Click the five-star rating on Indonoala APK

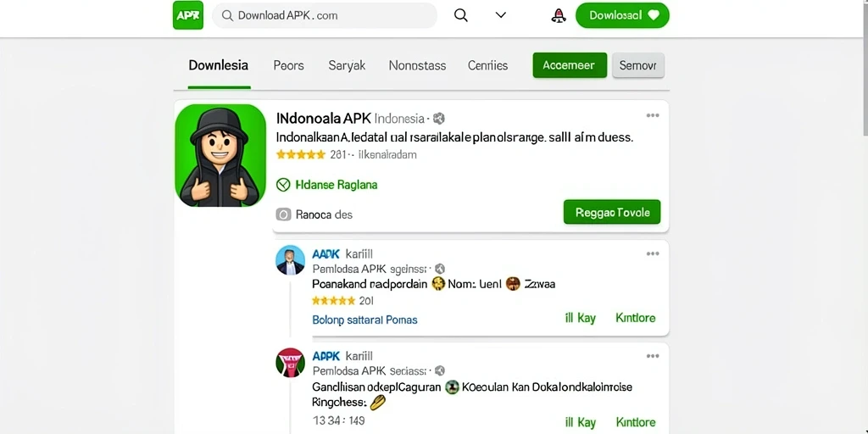pyautogui.click(x=301, y=155)
